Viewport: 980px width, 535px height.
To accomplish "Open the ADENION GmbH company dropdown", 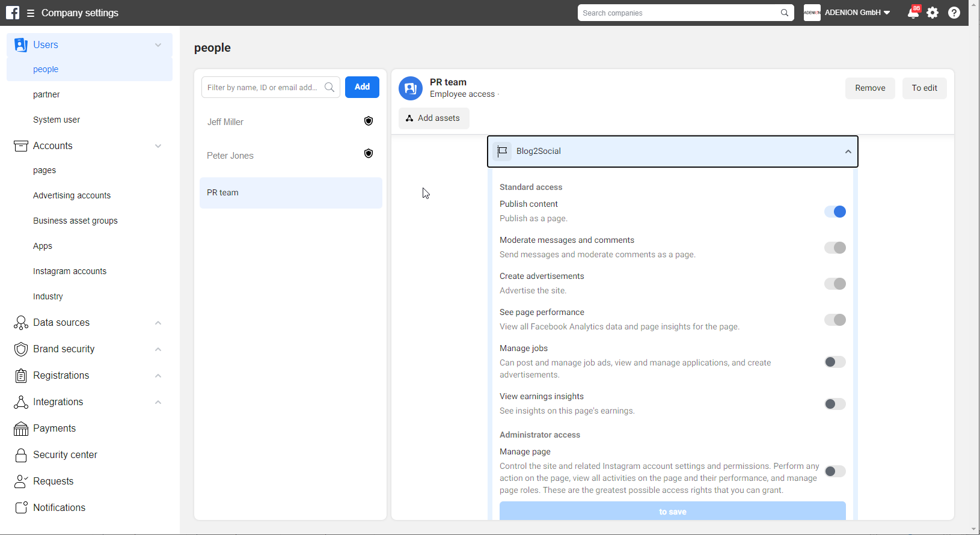I will [x=857, y=13].
